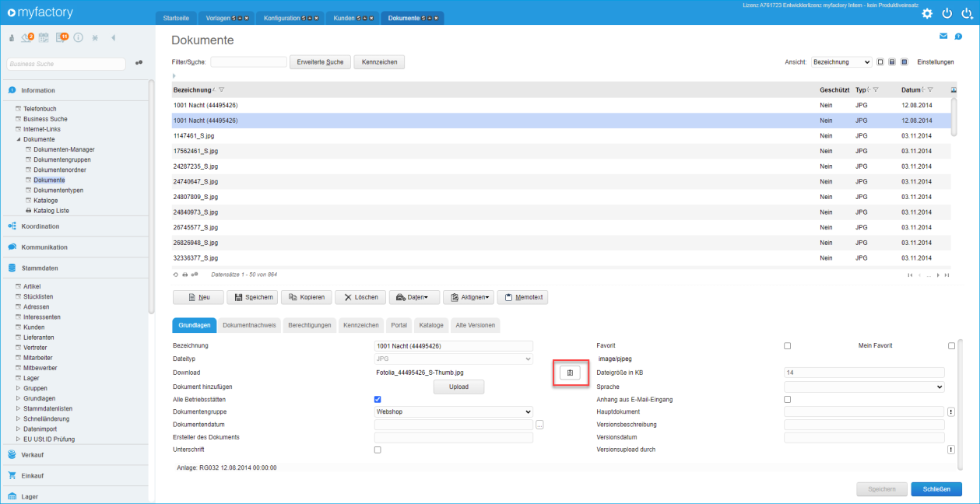Image resolution: width=980 pixels, height=504 pixels.
Task: Open the Sprache dropdown
Action: click(864, 387)
